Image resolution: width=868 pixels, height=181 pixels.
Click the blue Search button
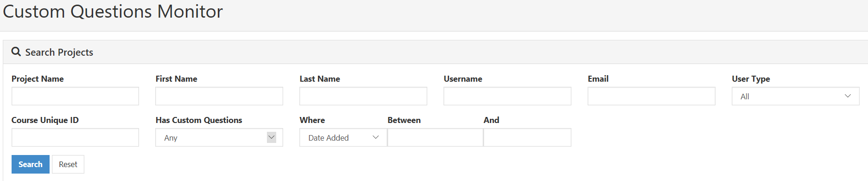point(31,164)
